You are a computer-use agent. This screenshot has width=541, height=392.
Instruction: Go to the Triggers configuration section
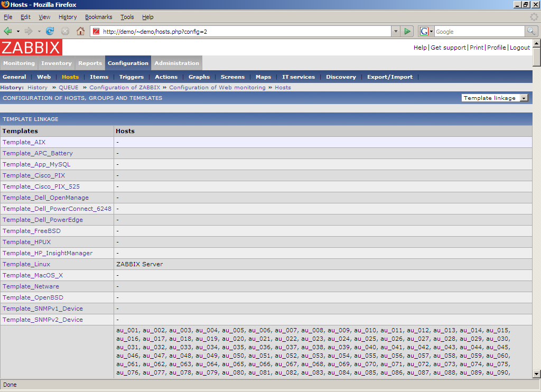click(x=132, y=77)
